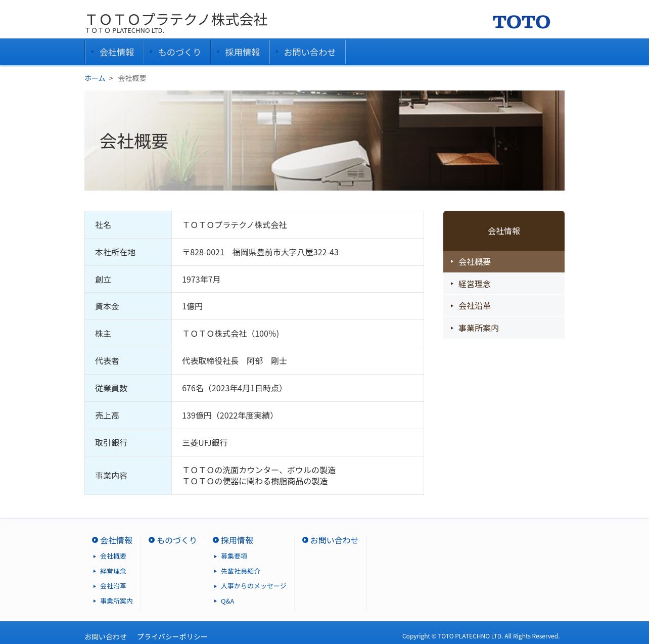
Task: Open footer 先輩社員紹介 link
Action: coord(241,571)
